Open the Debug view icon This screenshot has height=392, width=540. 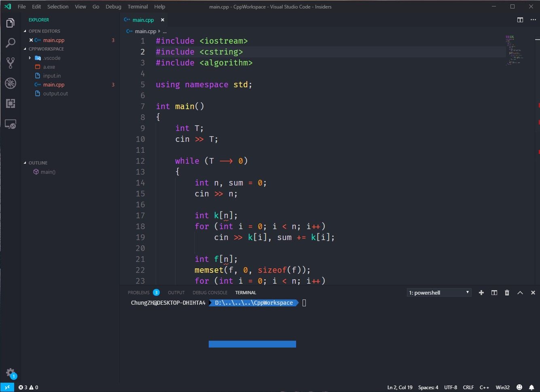(x=11, y=83)
